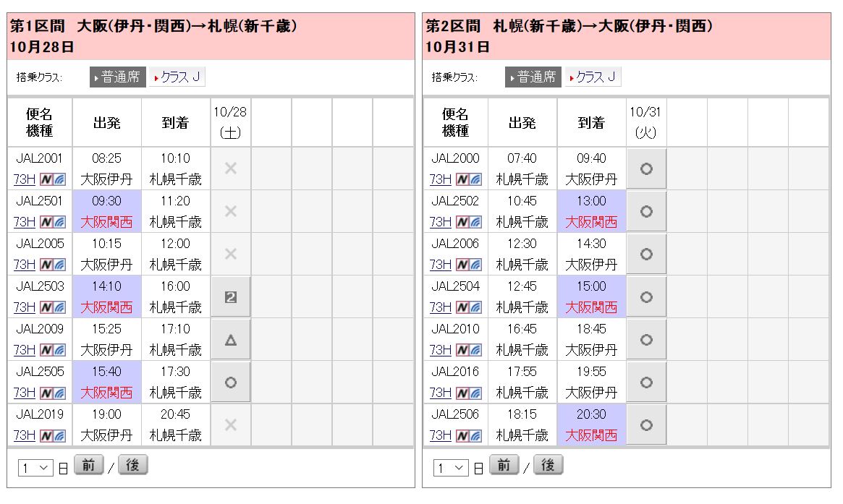Click the N icon for flight JAL2503
Viewport: 843px width, 504px height.
point(46,307)
